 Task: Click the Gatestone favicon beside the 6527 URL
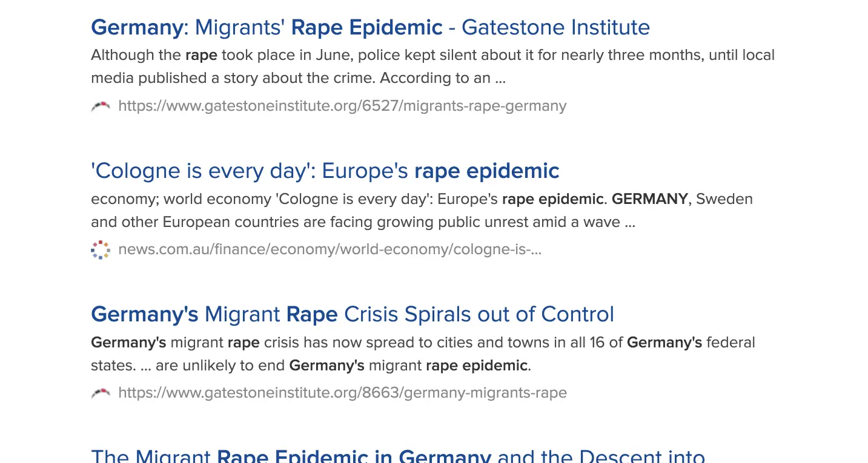[101, 107]
